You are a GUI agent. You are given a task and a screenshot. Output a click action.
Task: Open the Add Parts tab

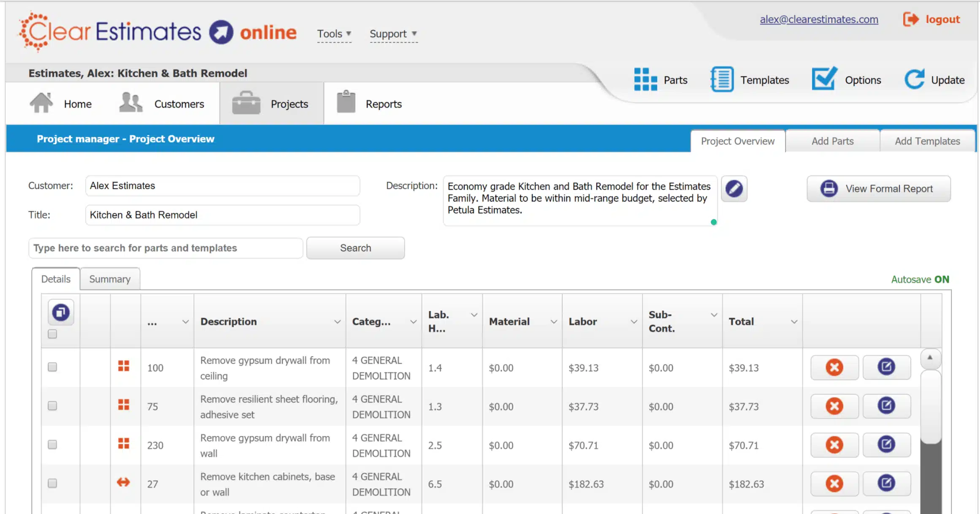coord(832,141)
